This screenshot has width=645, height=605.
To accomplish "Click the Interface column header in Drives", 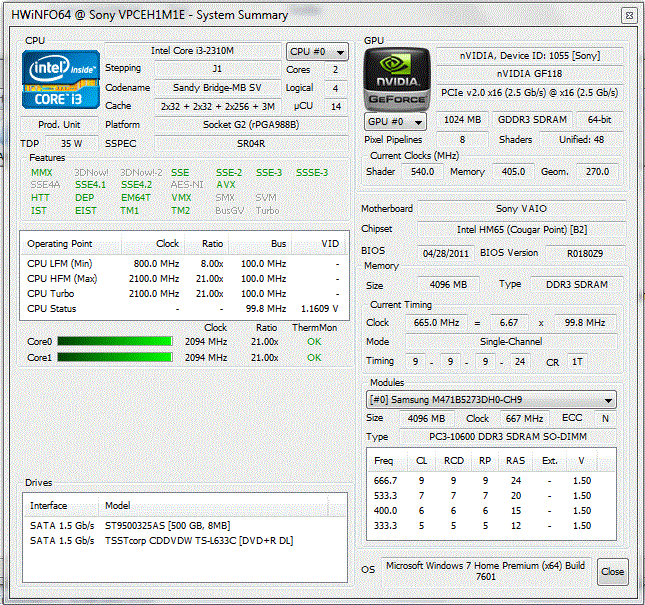I will pos(61,505).
